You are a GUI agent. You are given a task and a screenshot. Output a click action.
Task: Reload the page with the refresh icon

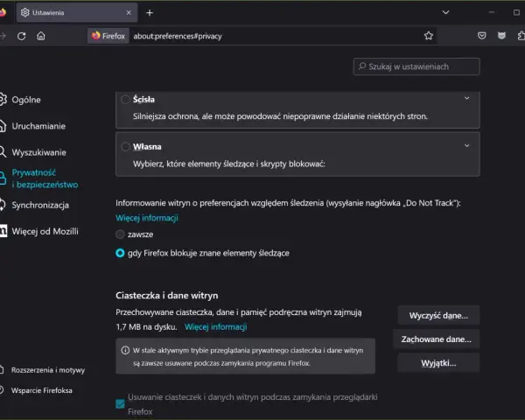[21, 36]
